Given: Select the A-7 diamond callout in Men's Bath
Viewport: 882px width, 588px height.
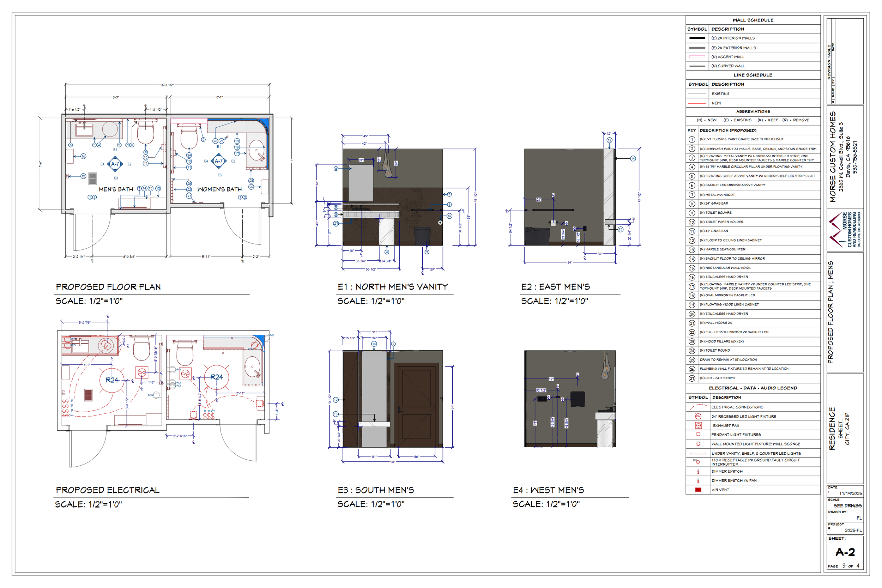Looking at the screenshot, I should coord(115,164).
